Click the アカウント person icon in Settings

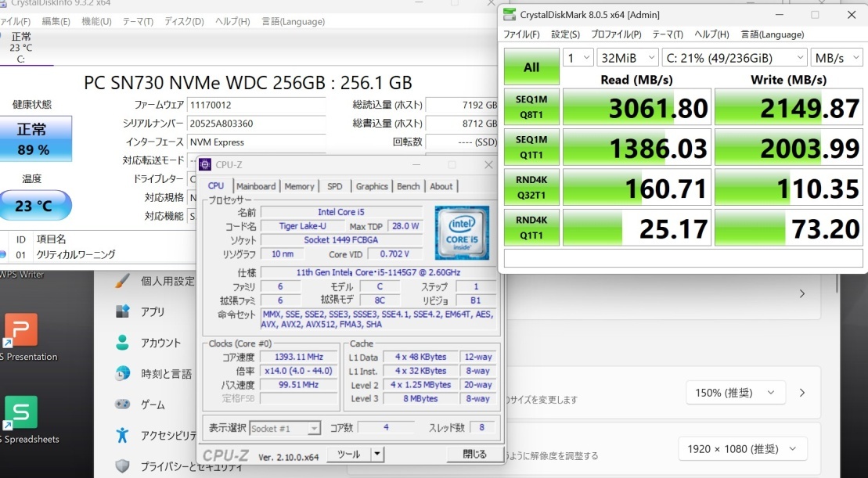click(x=122, y=343)
